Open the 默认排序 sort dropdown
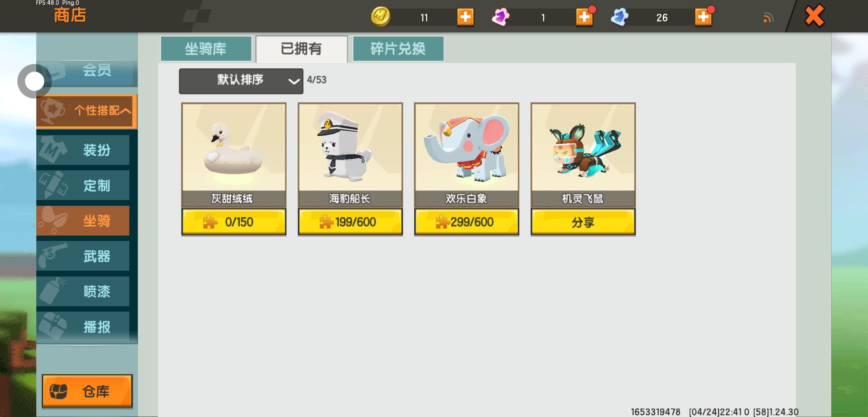The width and height of the screenshot is (868, 417). tap(241, 81)
